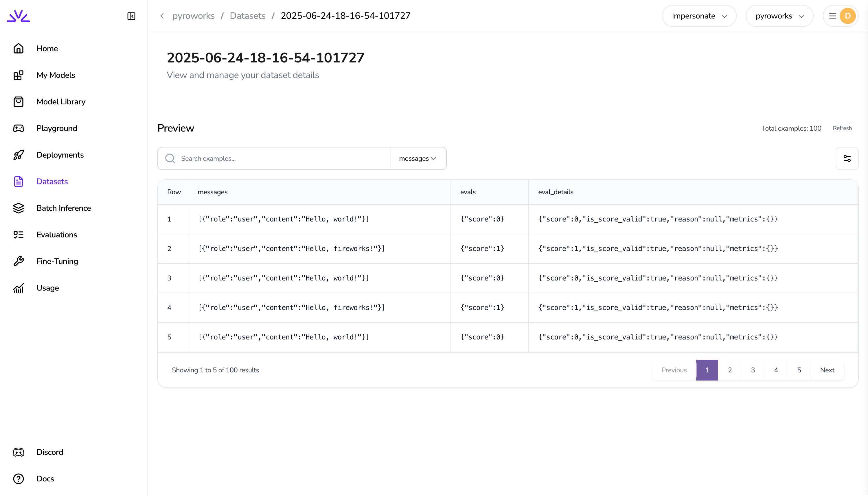Open the Deployments page
868x495 pixels.
point(60,155)
